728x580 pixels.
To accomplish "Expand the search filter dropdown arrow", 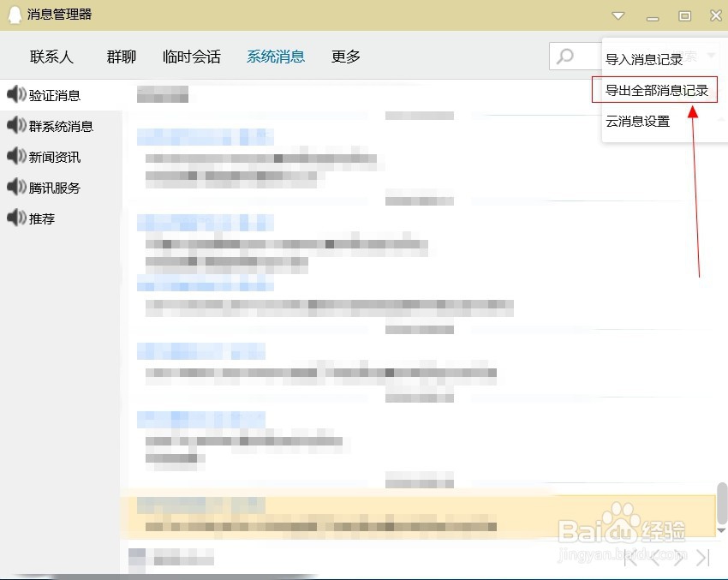I will 713,56.
